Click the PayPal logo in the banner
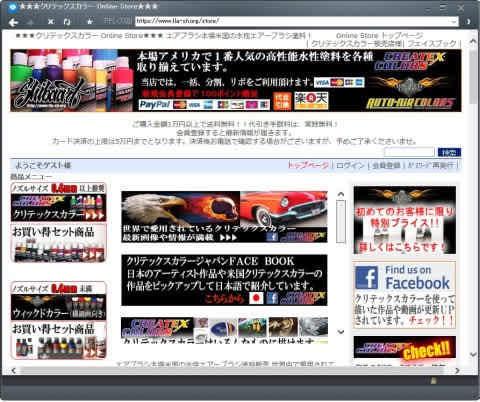The image size is (480, 402). tap(154, 105)
